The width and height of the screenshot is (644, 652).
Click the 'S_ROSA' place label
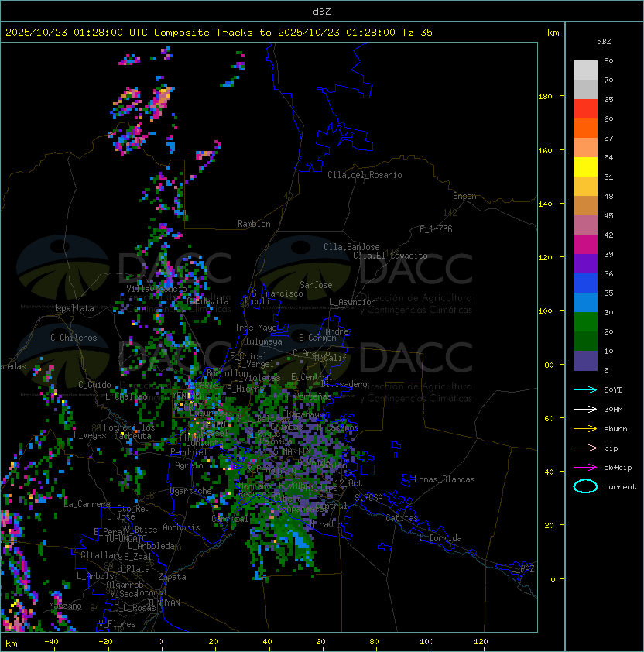pyautogui.click(x=368, y=498)
